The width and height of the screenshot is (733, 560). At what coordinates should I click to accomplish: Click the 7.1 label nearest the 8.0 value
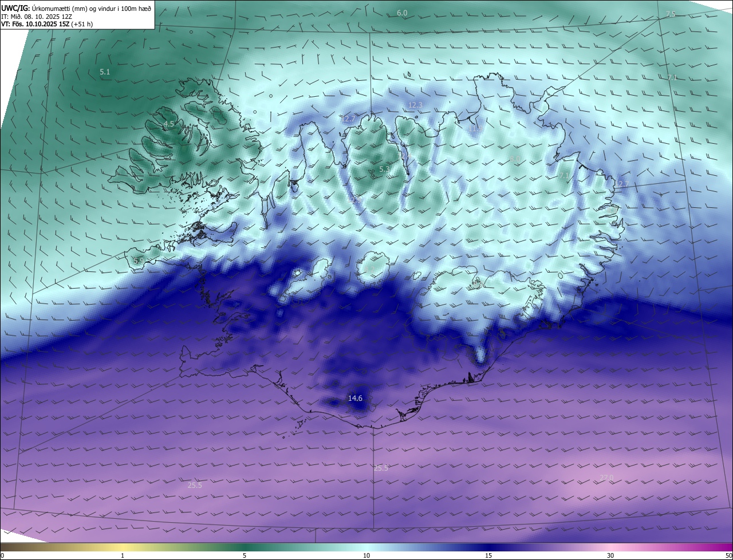tap(565, 175)
